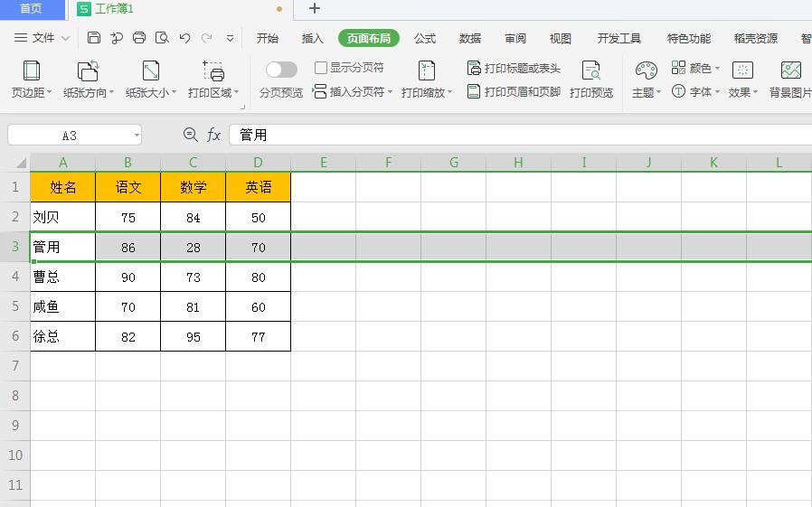The height and width of the screenshot is (507, 812).
Task: Click the Undo arrow icon
Action: click(x=184, y=38)
